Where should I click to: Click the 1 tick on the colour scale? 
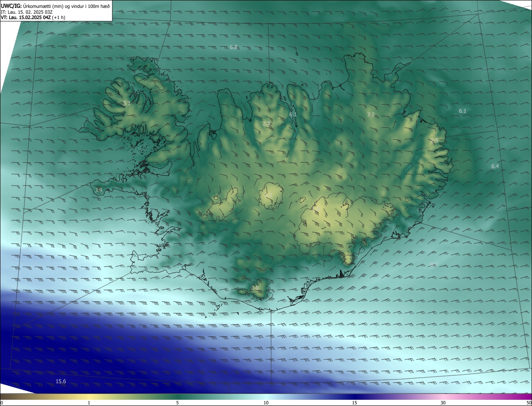coord(89,403)
